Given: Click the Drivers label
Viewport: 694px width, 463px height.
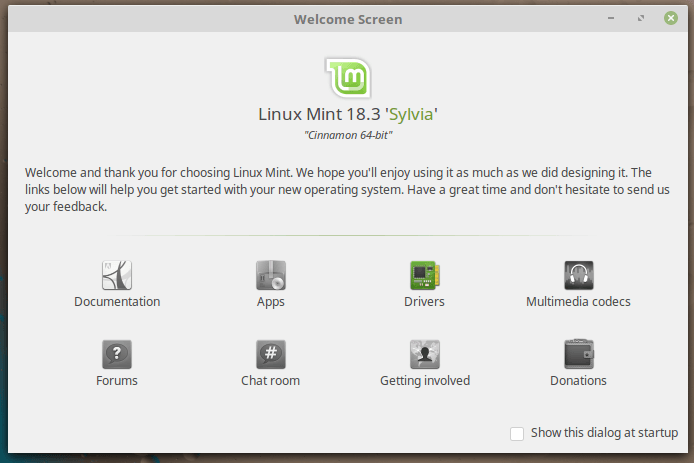Looking at the screenshot, I should click(424, 301).
